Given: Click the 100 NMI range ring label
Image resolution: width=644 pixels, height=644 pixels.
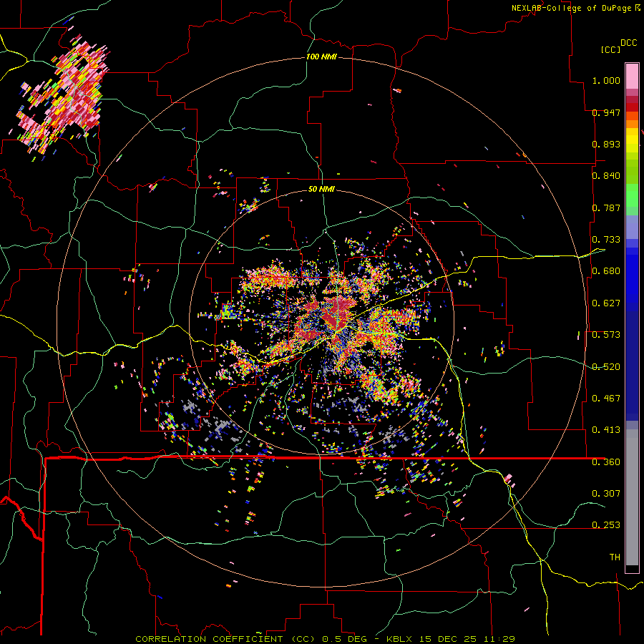Looking at the screenshot, I should (321, 57).
